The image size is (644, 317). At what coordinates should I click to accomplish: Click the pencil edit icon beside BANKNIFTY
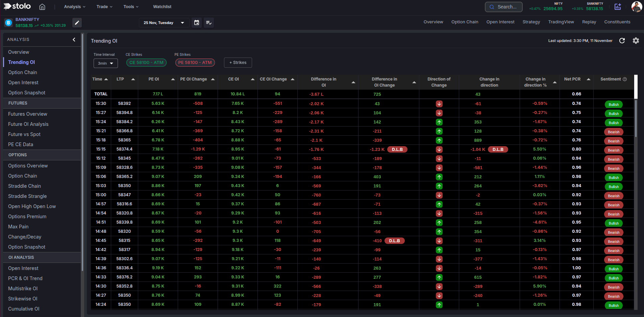(x=77, y=23)
